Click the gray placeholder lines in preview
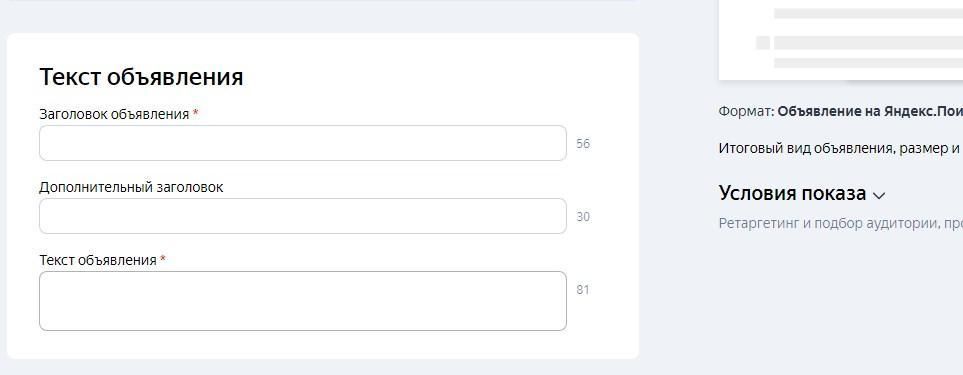This screenshot has height=375, width=963. (868, 38)
